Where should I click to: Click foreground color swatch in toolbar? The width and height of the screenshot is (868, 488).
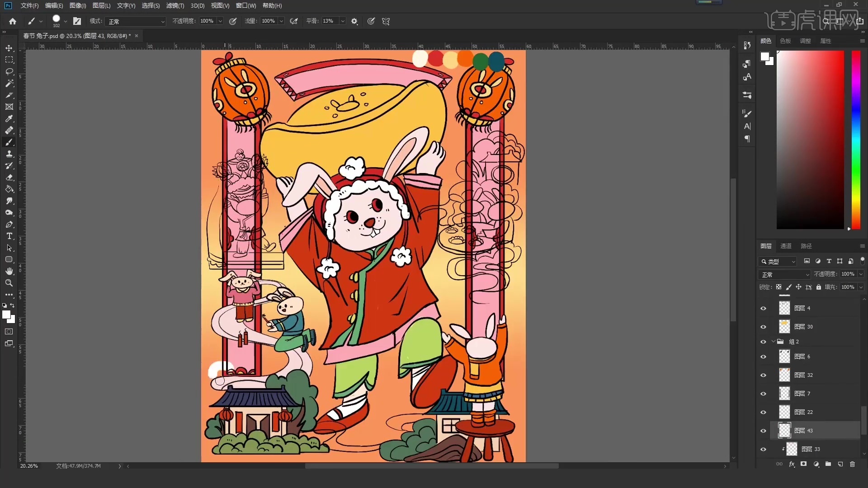click(6, 314)
